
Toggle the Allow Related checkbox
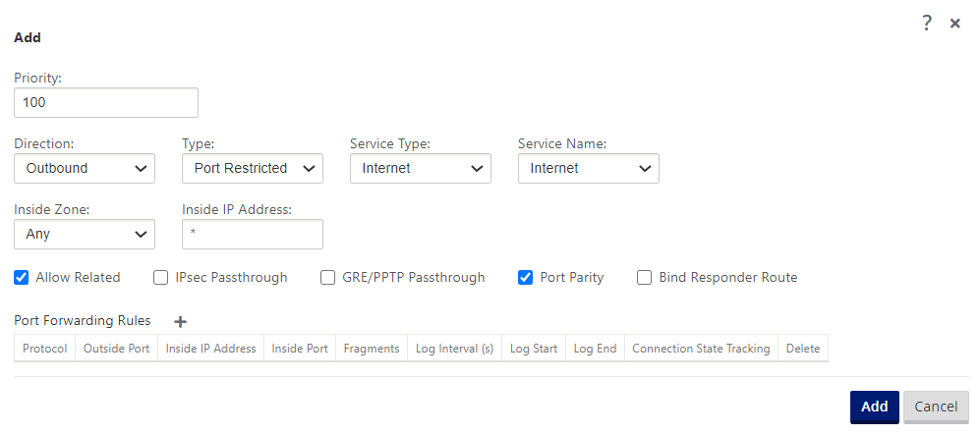(22, 278)
